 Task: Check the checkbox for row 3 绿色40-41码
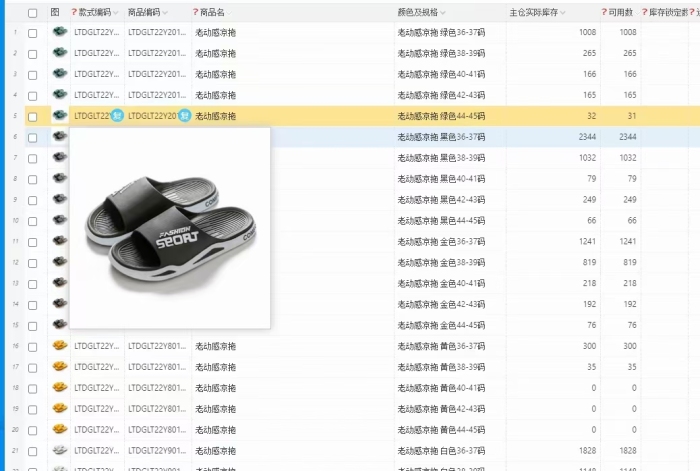(33, 75)
